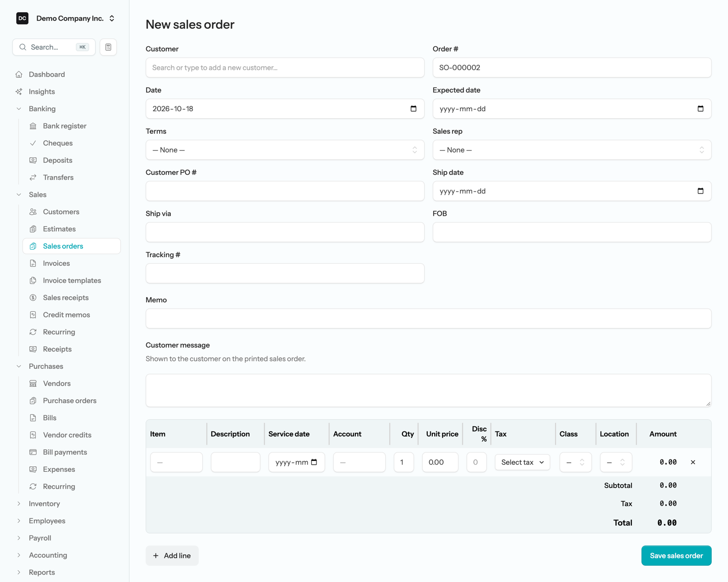Viewport: 728px width, 582px height.
Task: Open the Sales rep dropdown
Action: [572, 150]
